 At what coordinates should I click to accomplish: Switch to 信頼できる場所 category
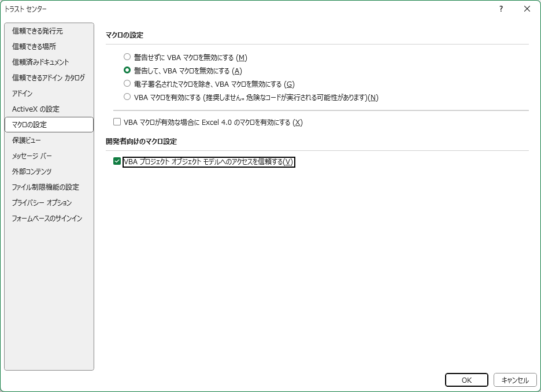(34, 46)
